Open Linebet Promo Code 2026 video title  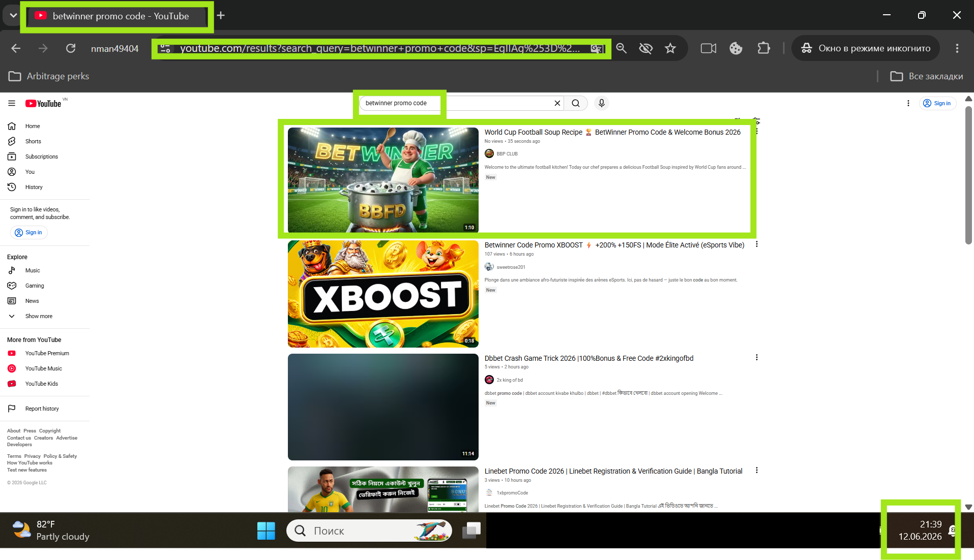(x=613, y=471)
